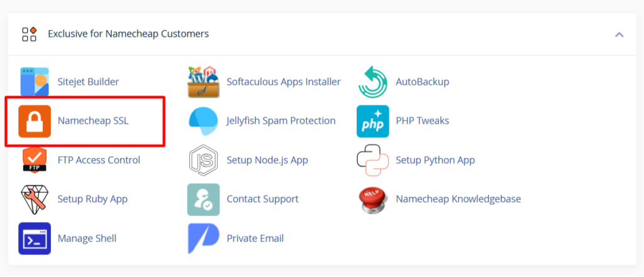
Task: Go to Jellyfish Spam Protection link
Action: pos(281,121)
